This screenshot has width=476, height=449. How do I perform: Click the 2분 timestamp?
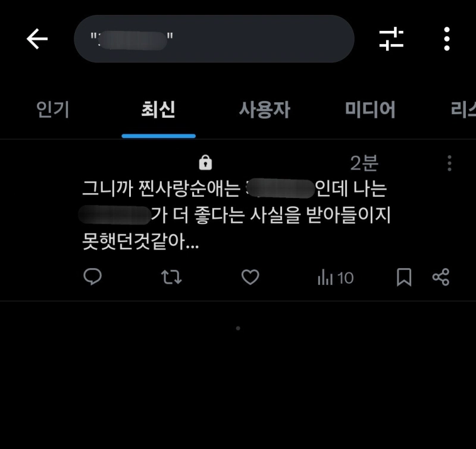coord(364,163)
